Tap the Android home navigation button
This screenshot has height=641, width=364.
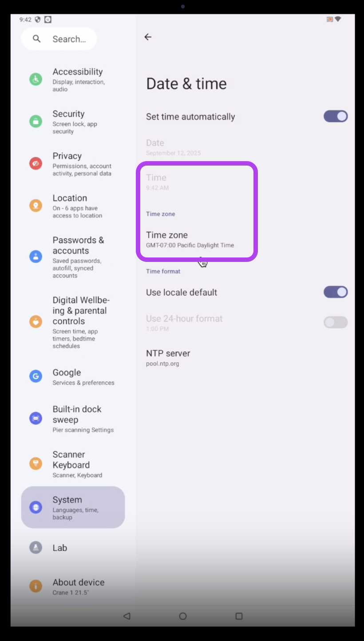pos(182,616)
